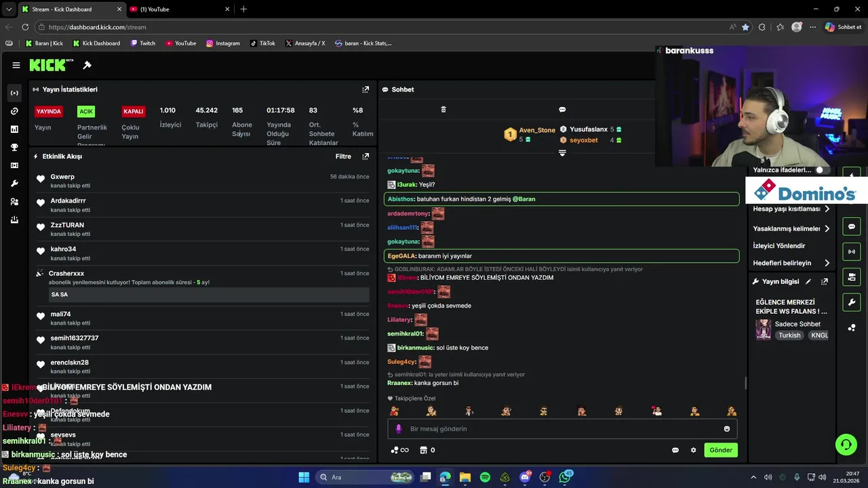Open chat settings gear next to Gönder
868x488 pixels.
click(x=693, y=450)
